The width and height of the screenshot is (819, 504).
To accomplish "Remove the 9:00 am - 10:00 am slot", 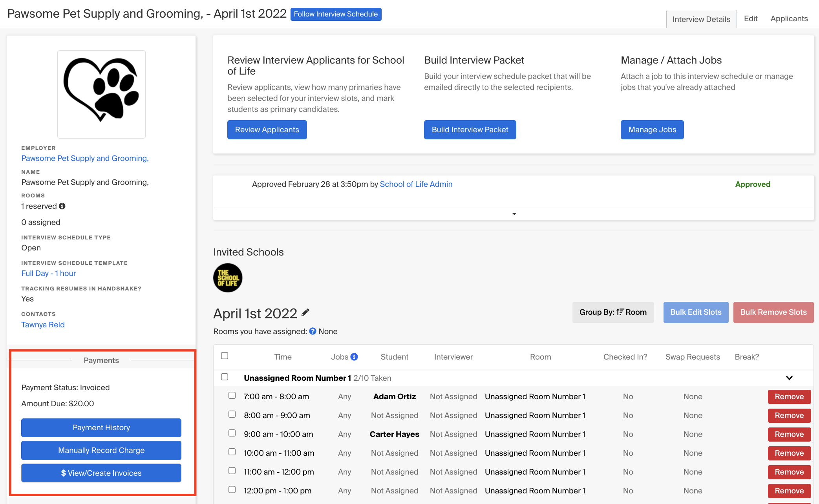I will point(789,434).
